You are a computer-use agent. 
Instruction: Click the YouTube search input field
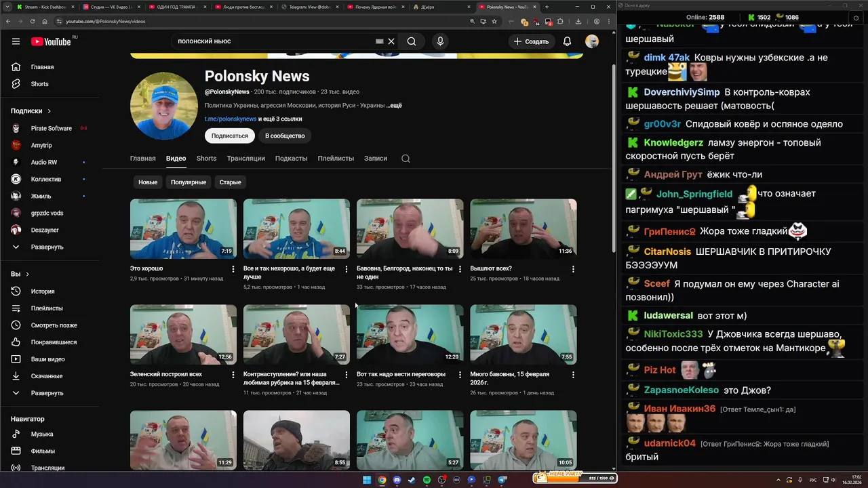275,41
